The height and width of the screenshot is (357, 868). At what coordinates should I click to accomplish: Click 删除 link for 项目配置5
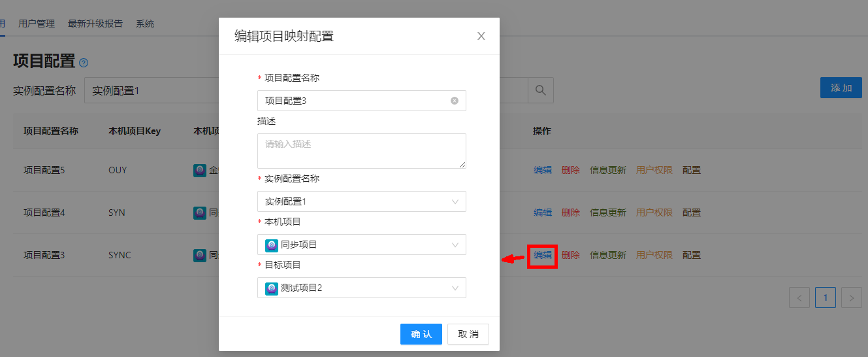point(571,170)
